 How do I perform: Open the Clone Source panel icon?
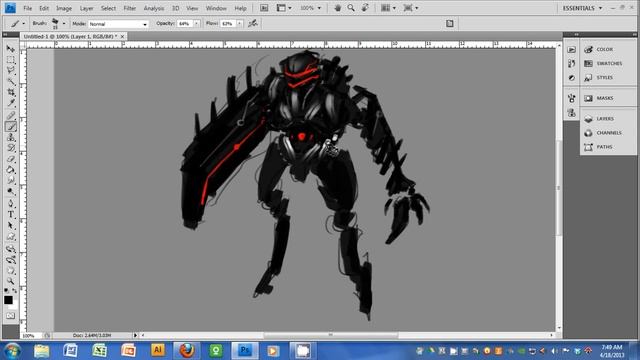(x=571, y=113)
